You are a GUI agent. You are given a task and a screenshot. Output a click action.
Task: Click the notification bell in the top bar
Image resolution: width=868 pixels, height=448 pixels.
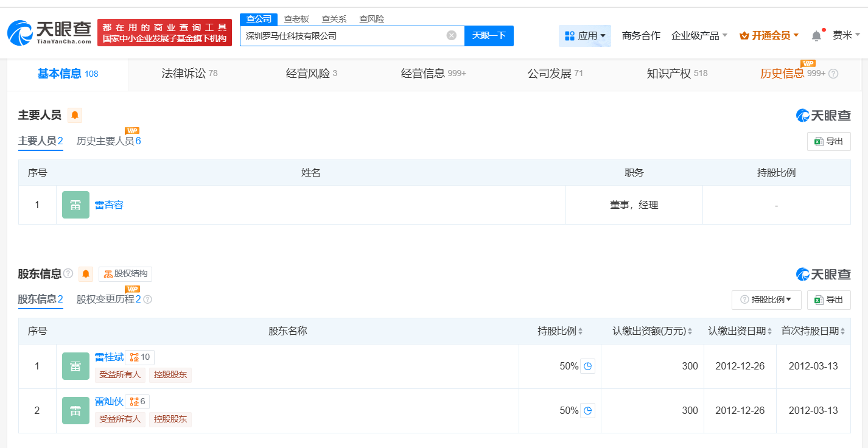tap(816, 36)
